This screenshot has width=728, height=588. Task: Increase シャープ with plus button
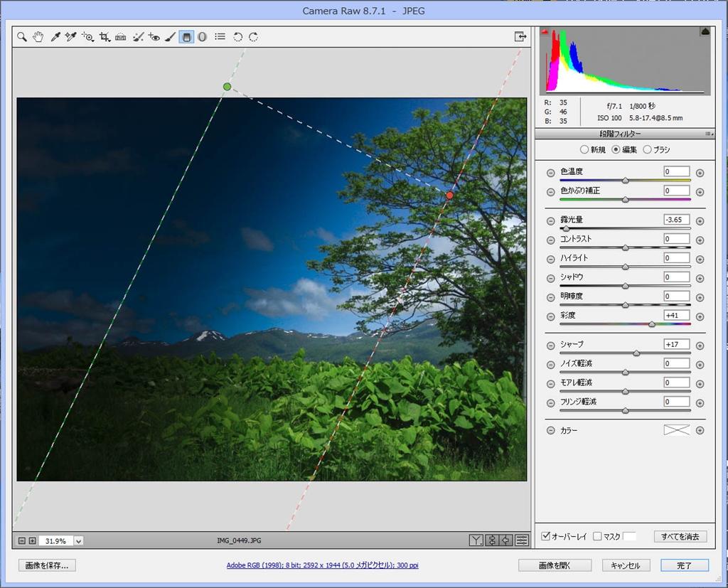click(700, 346)
